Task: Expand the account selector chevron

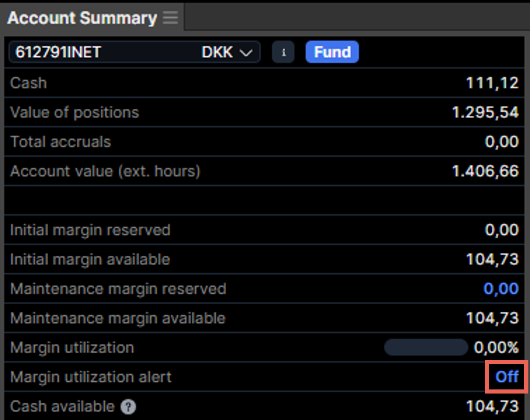Action: (246, 52)
